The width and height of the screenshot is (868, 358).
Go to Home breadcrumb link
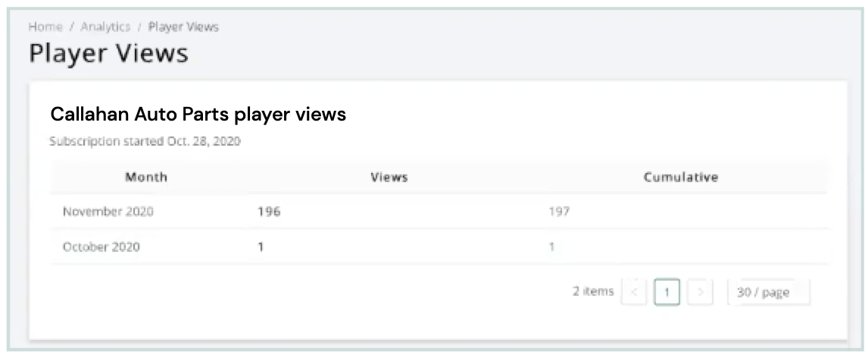45,27
